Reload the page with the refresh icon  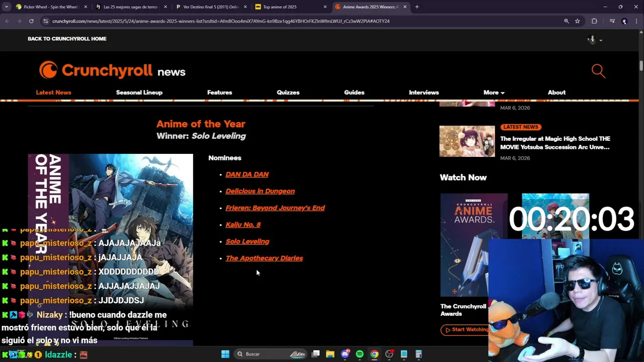(31, 21)
